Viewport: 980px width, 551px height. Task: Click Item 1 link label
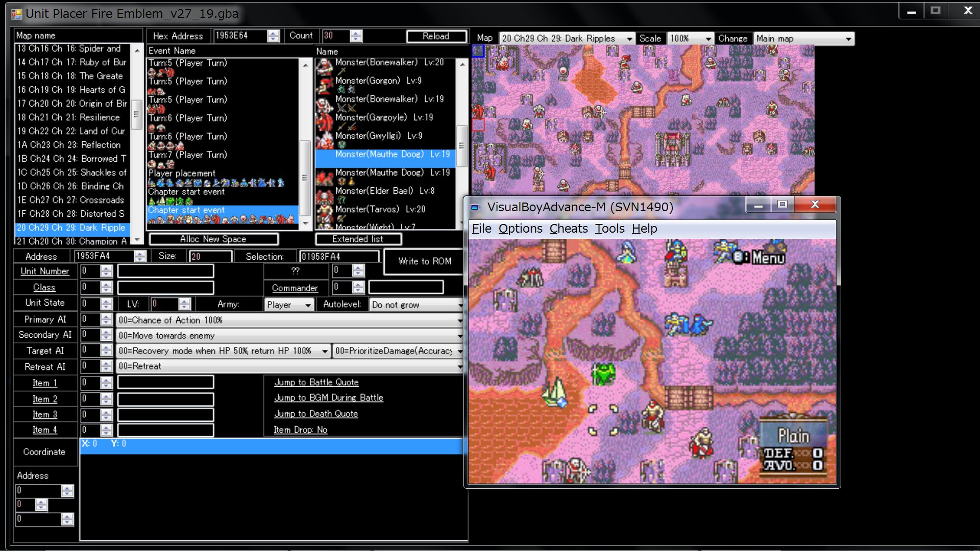pos(44,383)
